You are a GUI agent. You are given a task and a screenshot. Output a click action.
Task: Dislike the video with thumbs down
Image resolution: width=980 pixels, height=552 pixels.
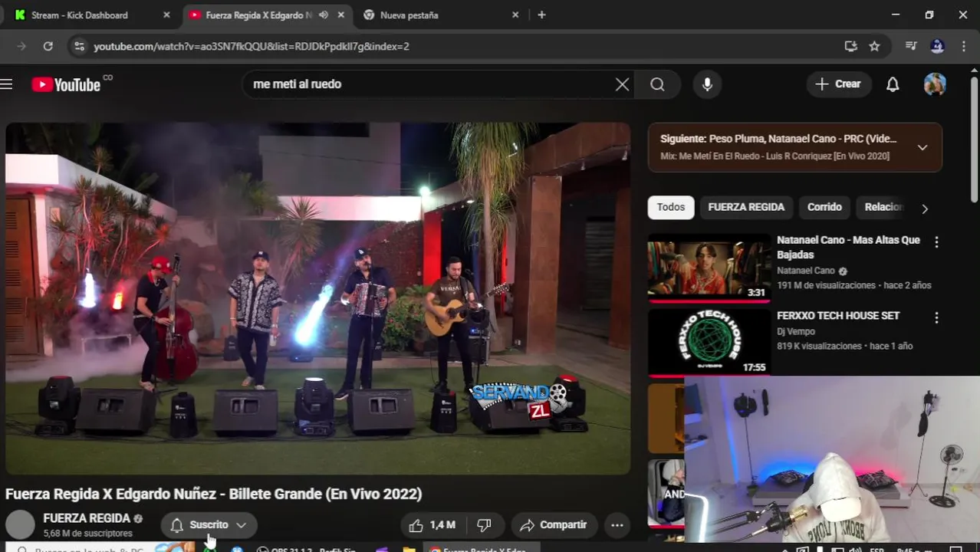(484, 525)
